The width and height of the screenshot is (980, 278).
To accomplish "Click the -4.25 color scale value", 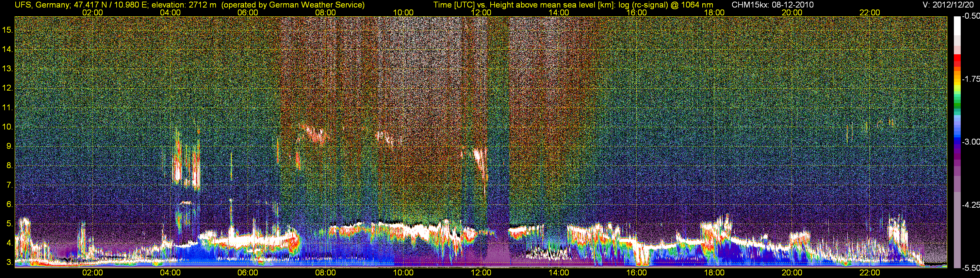I will coord(971,204).
